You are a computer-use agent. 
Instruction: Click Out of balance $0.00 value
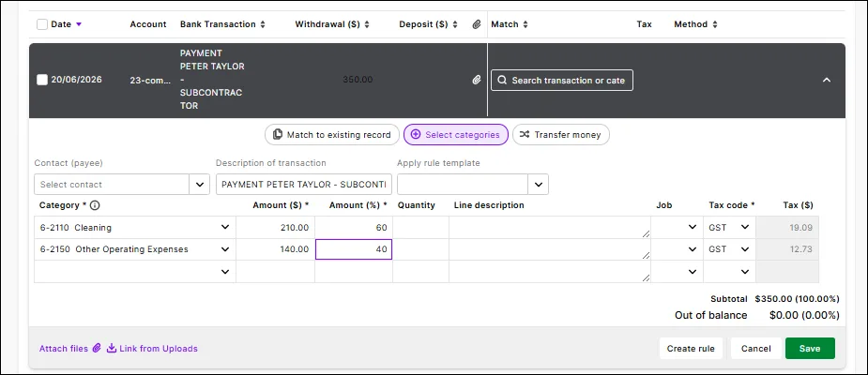pyautogui.click(x=804, y=316)
